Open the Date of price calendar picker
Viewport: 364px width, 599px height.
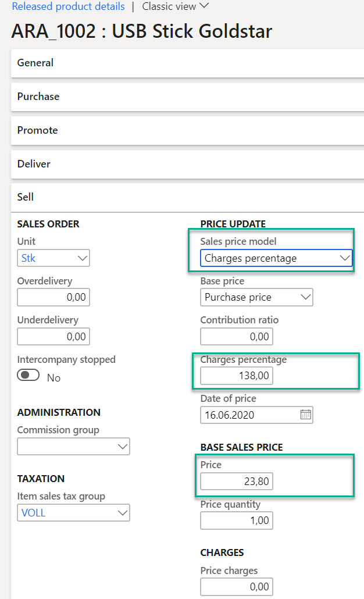pyautogui.click(x=306, y=415)
